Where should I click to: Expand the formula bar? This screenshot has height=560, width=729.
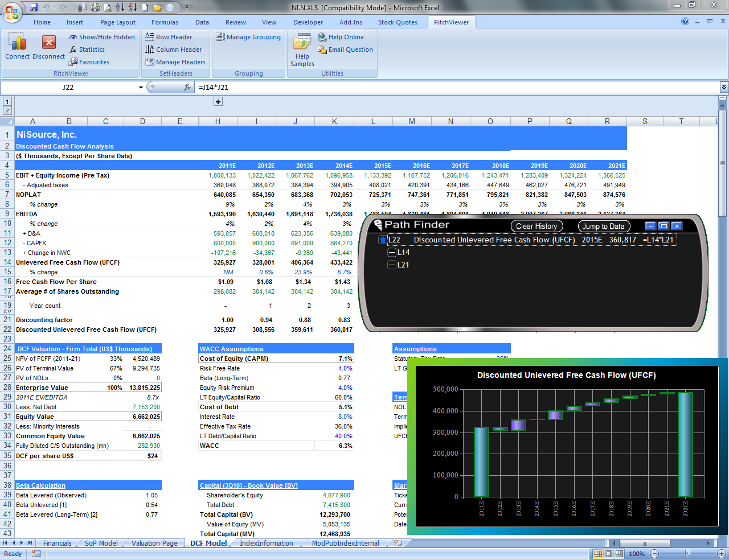tap(724, 87)
